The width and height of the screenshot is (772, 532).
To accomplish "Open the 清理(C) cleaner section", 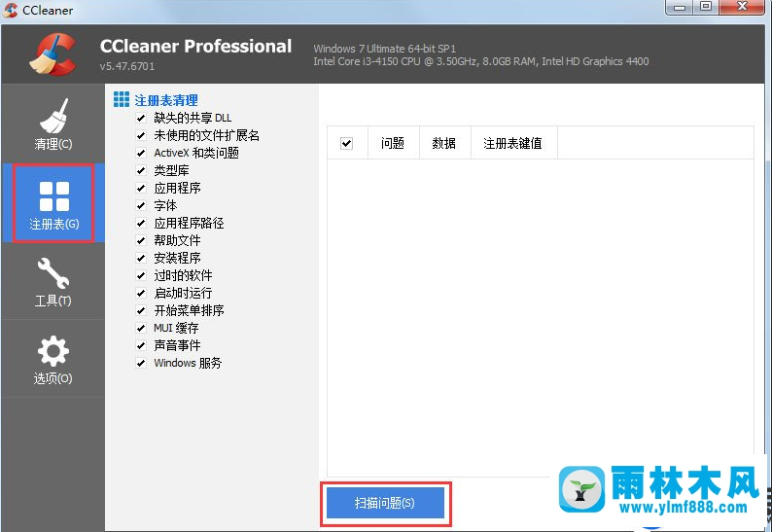I will click(53, 124).
